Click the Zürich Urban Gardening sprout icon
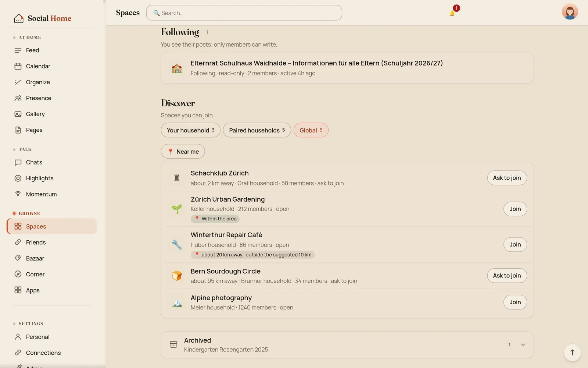 pos(177,209)
